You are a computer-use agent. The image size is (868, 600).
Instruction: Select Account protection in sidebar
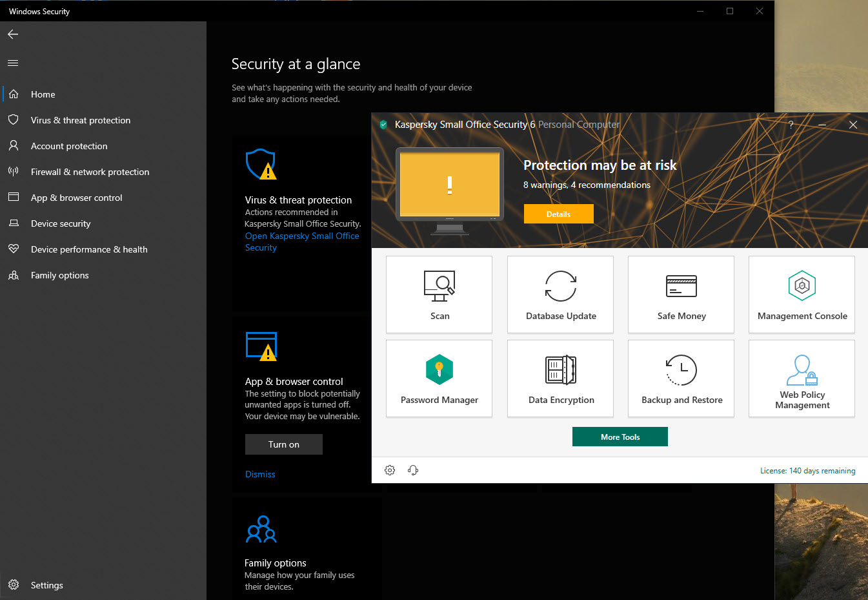click(x=103, y=146)
